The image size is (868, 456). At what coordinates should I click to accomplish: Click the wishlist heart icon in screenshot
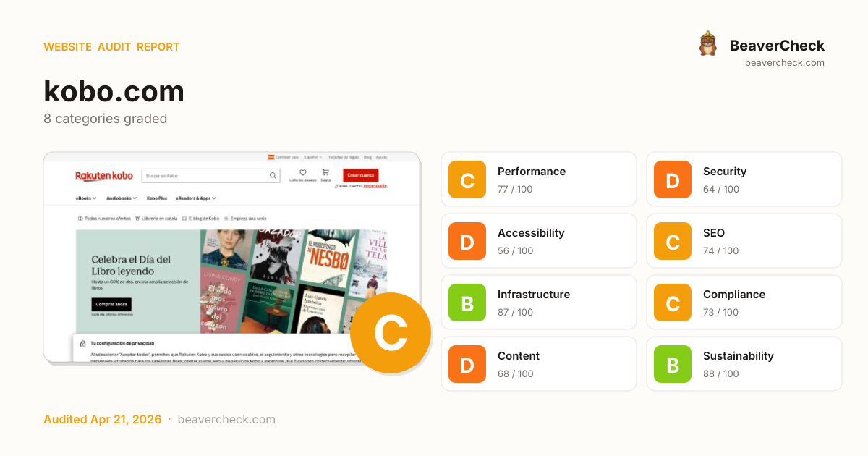pyautogui.click(x=302, y=172)
